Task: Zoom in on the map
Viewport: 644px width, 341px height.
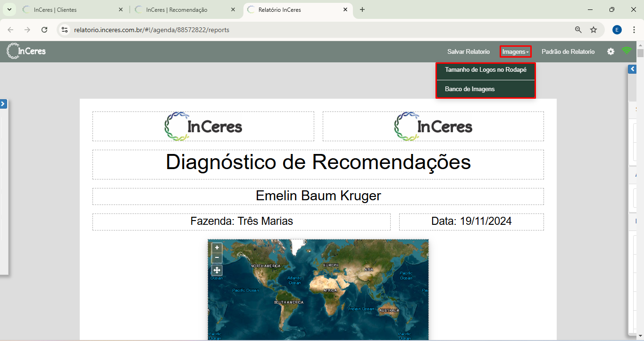Action: coord(217,247)
